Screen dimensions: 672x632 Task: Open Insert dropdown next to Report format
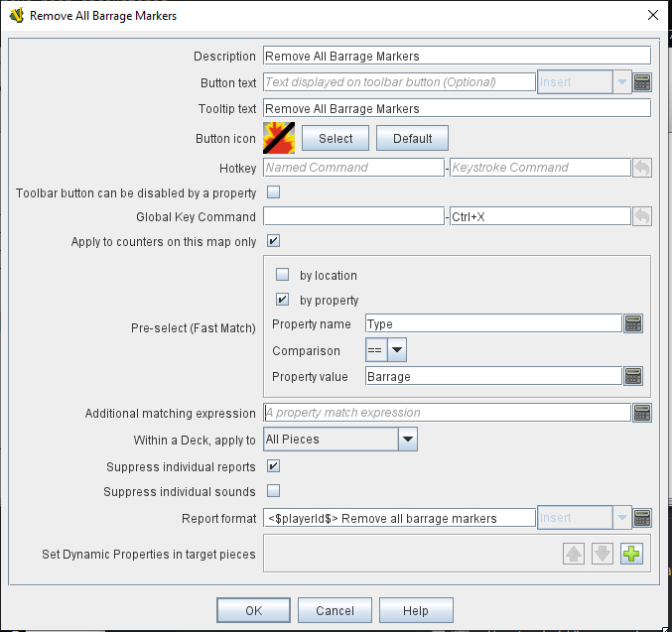tap(621, 518)
